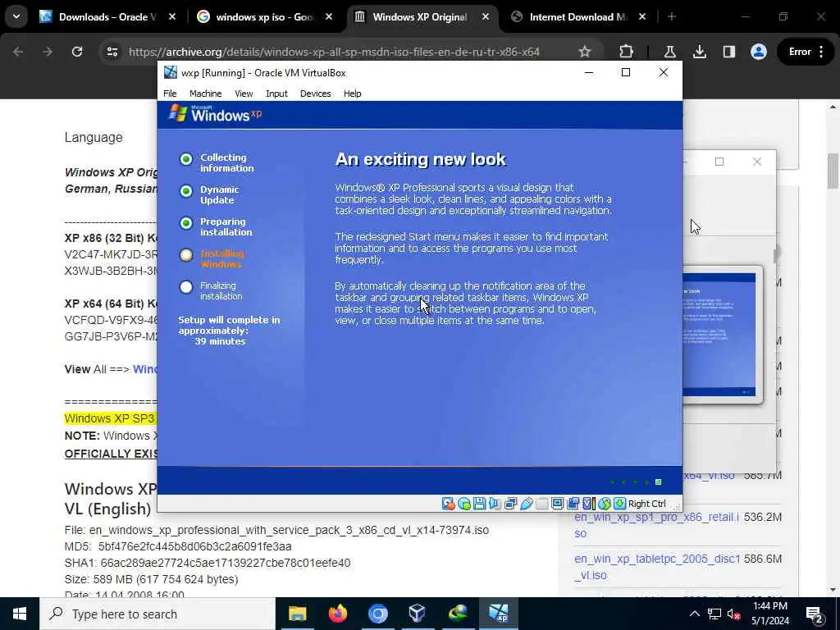
Task: Bookmark this page with the star icon
Action: (x=584, y=52)
